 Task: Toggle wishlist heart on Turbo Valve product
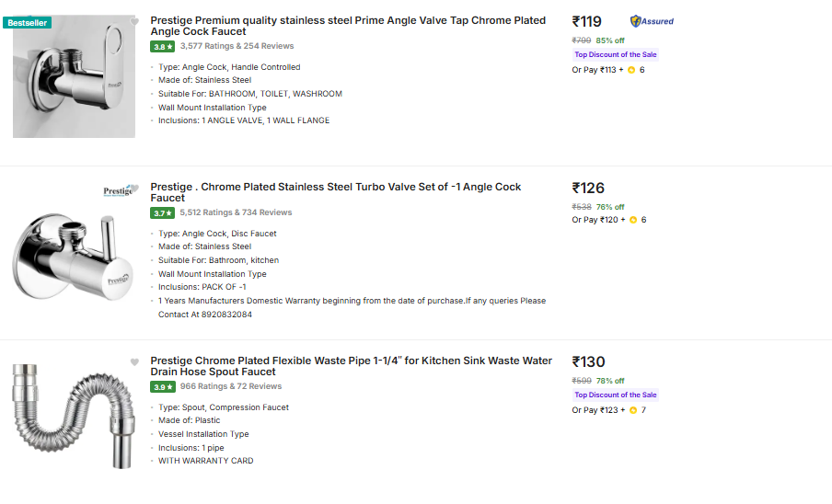pos(134,189)
